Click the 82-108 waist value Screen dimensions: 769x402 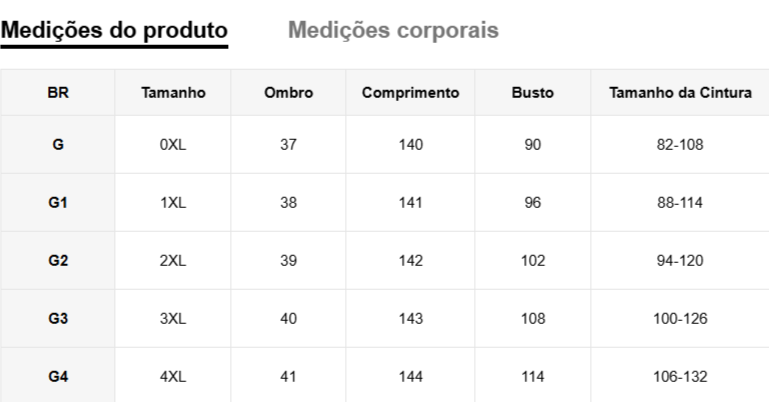coord(680,145)
